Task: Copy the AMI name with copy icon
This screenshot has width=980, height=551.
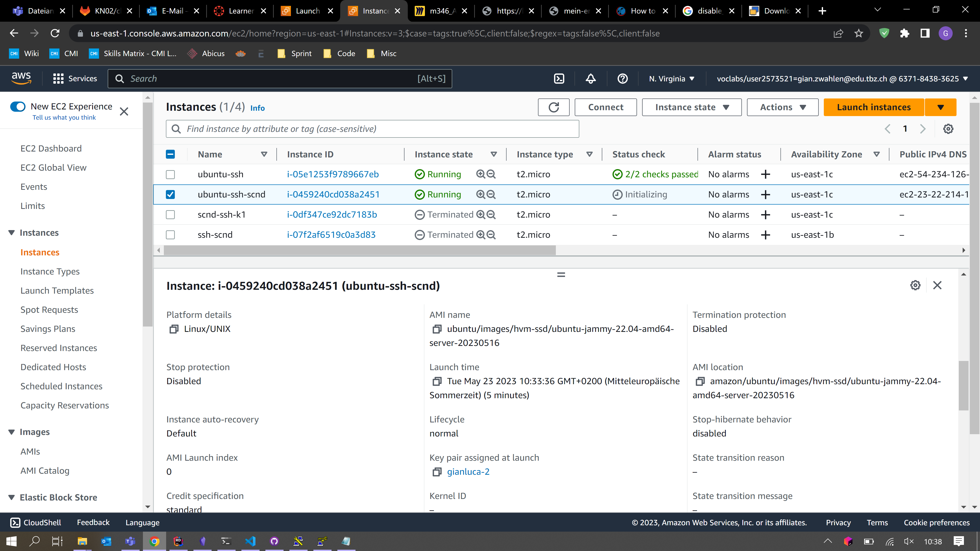Action: pos(437,329)
